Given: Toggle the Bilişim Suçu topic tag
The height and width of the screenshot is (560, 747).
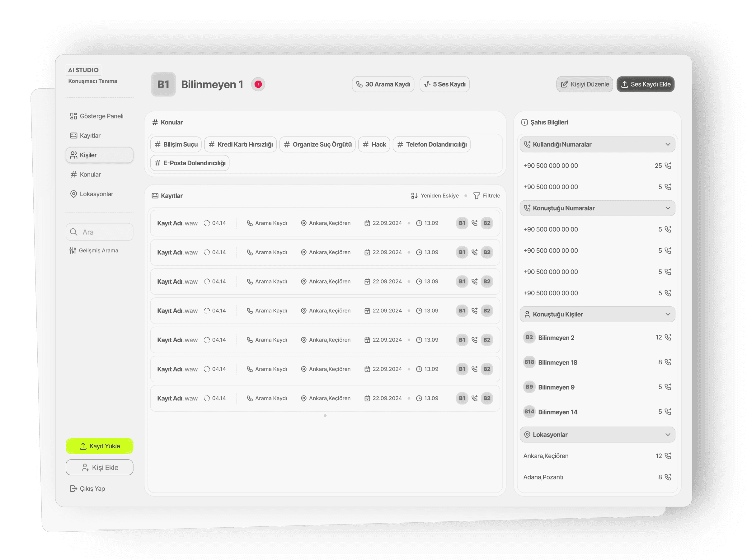Looking at the screenshot, I should click(176, 144).
